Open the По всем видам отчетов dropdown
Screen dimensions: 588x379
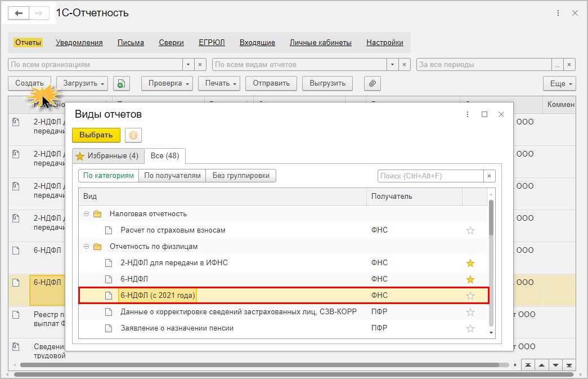tap(392, 65)
